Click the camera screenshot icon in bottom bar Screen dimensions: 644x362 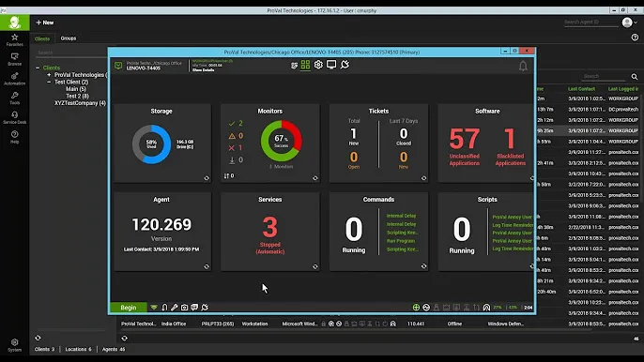coord(184,307)
